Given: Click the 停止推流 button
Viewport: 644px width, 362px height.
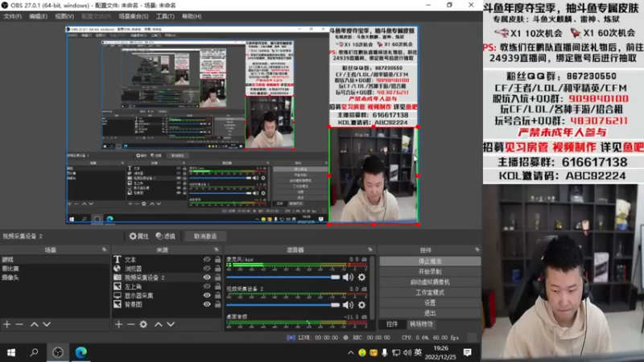Looking at the screenshot, I should tap(430, 261).
